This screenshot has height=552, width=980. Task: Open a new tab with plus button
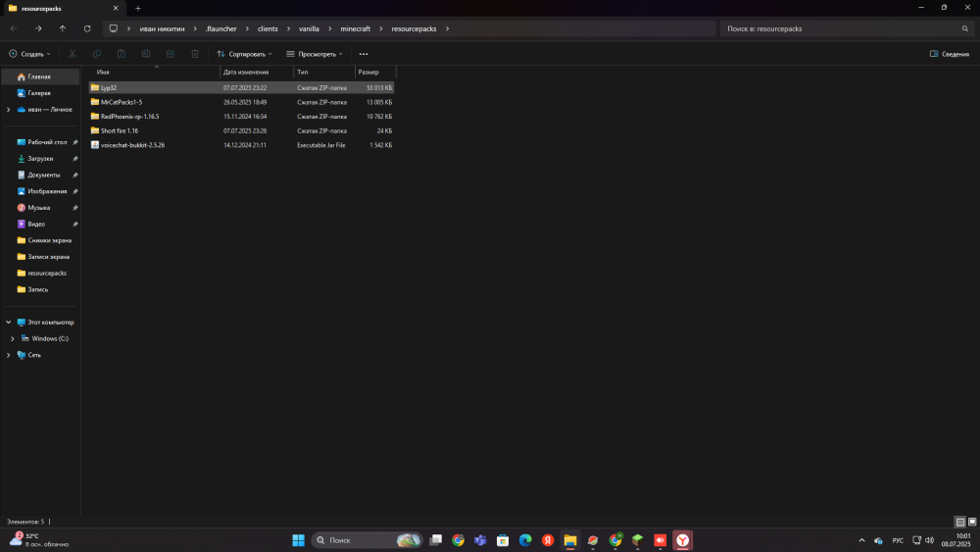(138, 8)
